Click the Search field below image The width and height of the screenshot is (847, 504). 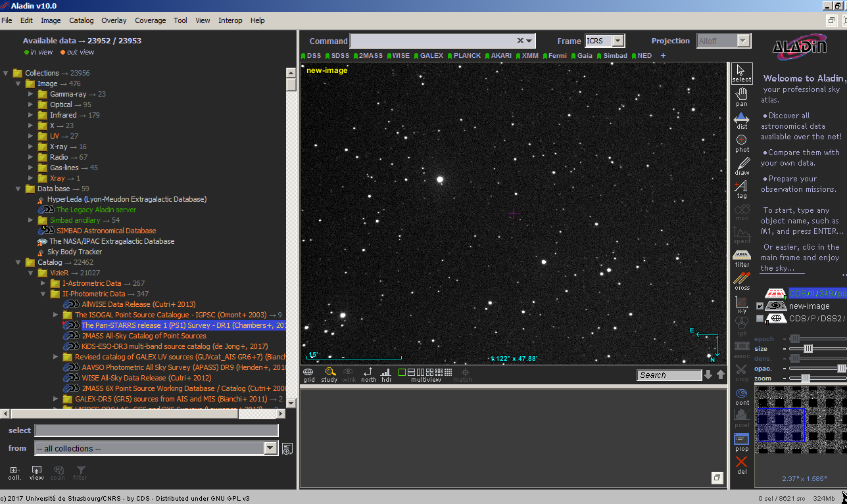click(669, 375)
